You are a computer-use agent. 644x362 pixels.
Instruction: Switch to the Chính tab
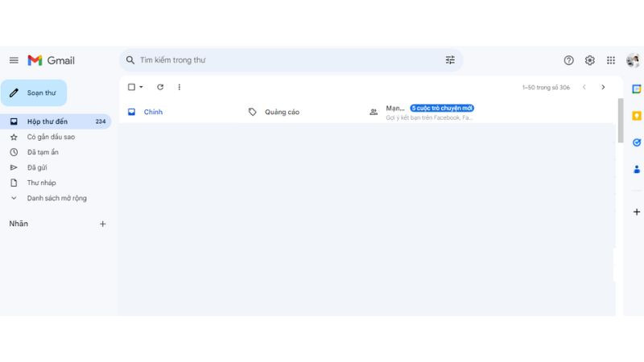click(x=179, y=112)
